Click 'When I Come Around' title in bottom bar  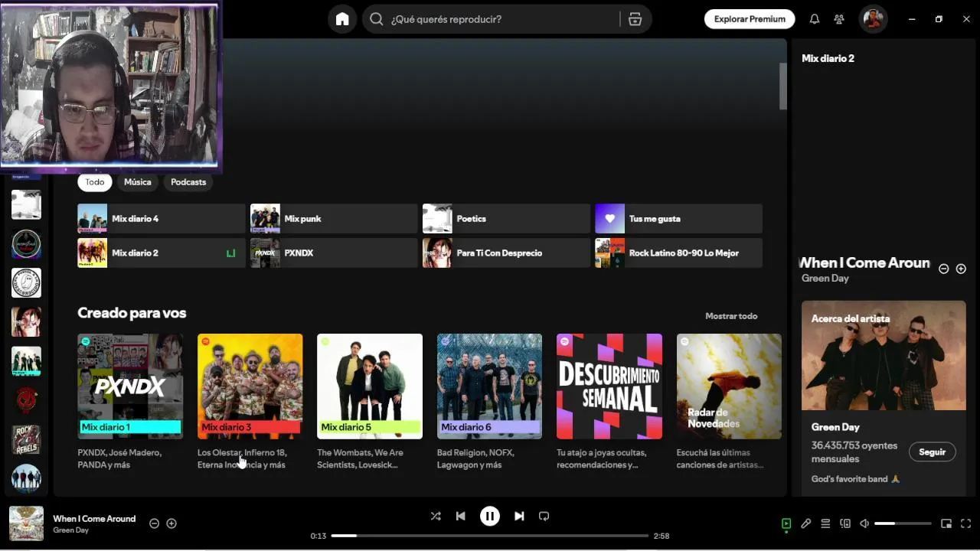click(x=94, y=519)
